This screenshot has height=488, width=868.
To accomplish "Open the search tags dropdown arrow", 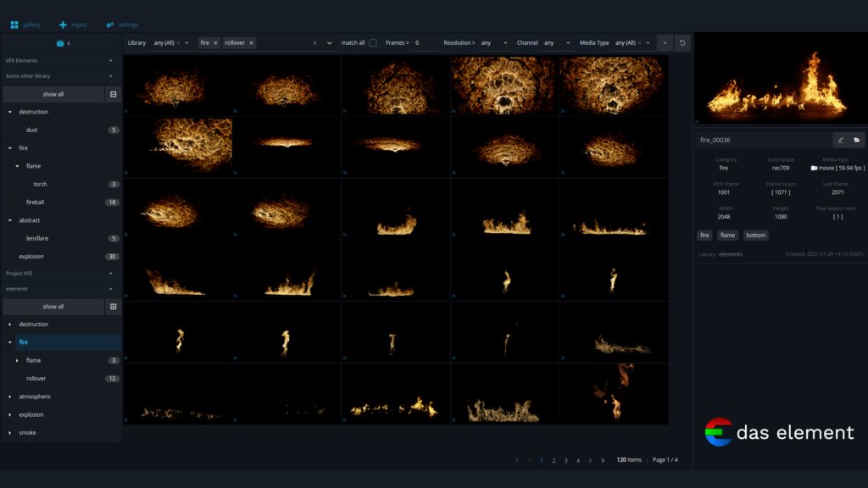I will (x=330, y=43).
